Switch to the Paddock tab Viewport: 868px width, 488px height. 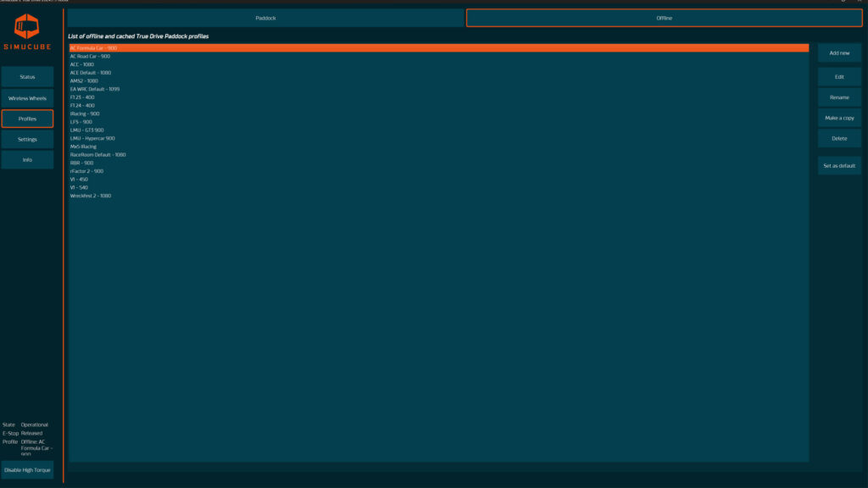click(265, 18)
